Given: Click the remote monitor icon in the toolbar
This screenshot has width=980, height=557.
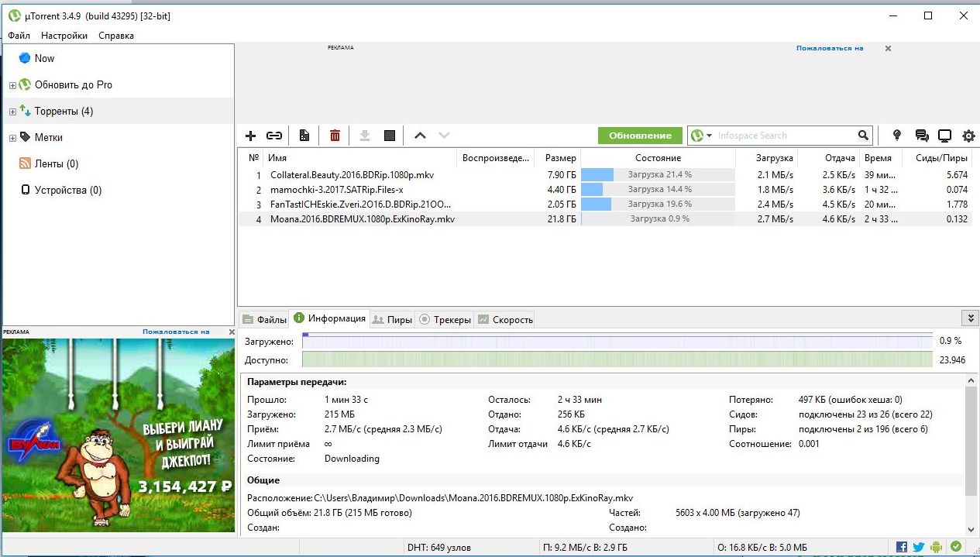Looking at the screenshot, I should point(944,136).
